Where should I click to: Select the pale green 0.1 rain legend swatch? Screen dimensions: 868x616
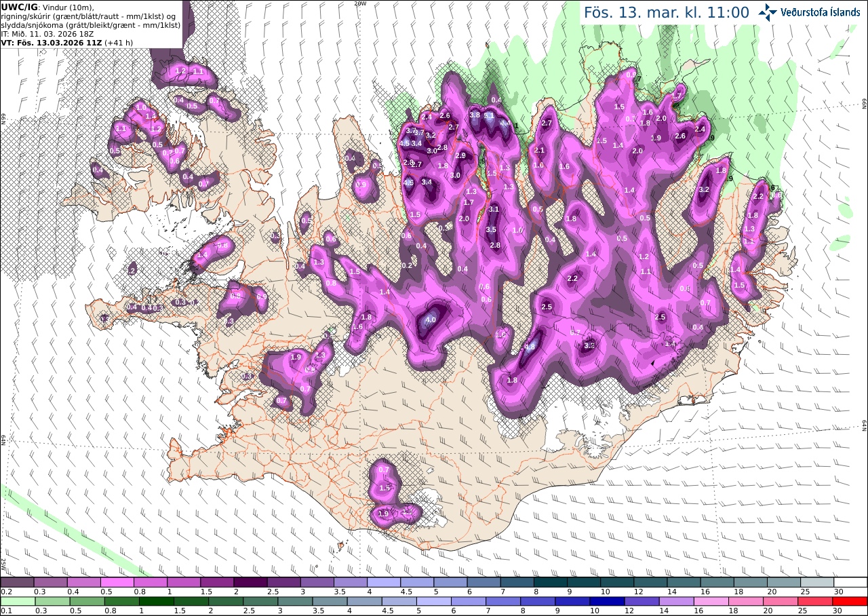point(17,601)
